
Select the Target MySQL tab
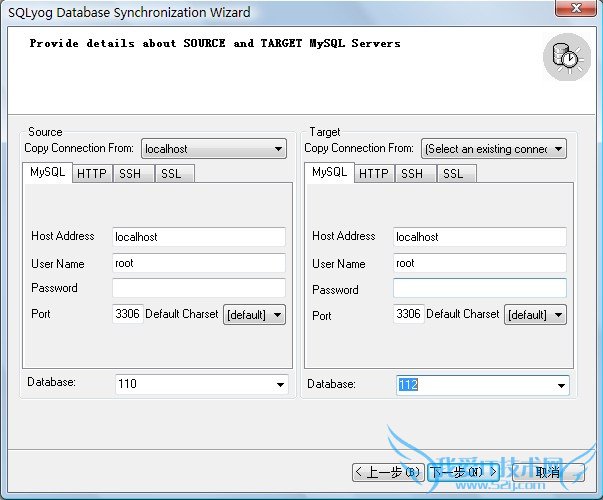[330, 172]
